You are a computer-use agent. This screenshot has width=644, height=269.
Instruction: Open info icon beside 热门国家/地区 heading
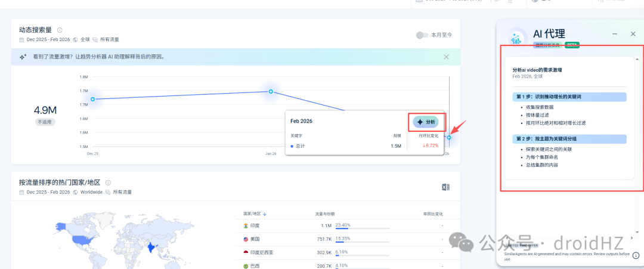pyautogui.click(x=108, y=183)
